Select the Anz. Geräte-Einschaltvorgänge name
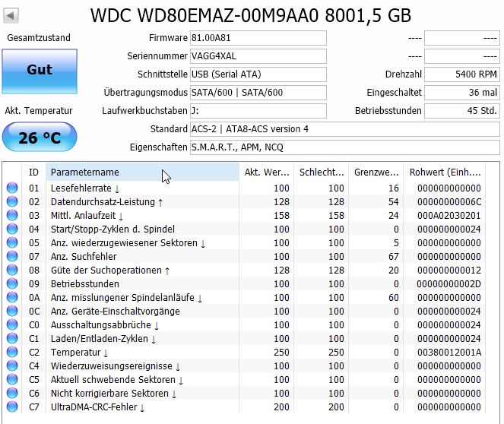Image resolution: width=504 pixels, height=424 pixels. click(x=115, y=312)
